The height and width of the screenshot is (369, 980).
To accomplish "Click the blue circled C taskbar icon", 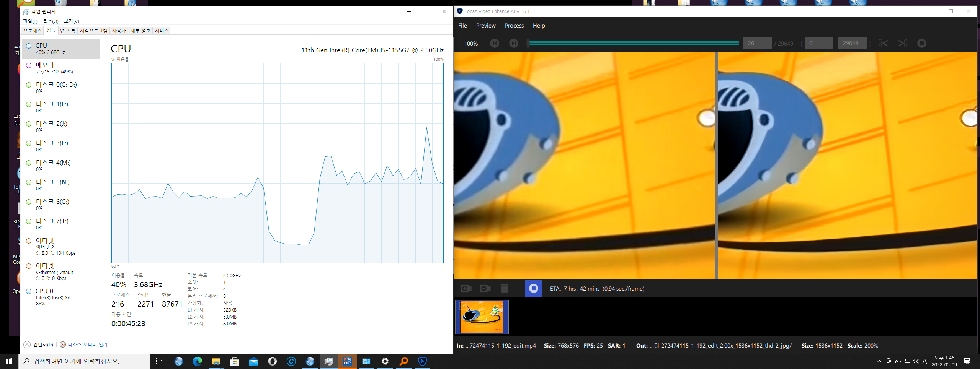I will point(291,361).
